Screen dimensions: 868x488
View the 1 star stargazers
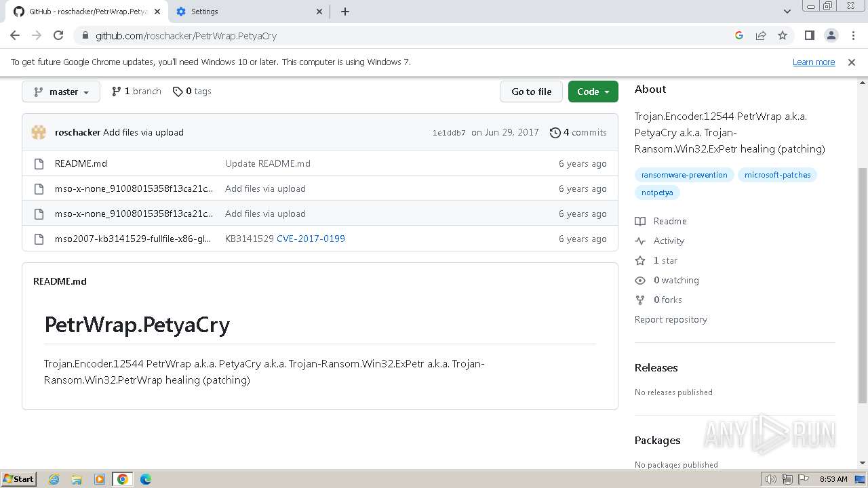click(656, 260)
